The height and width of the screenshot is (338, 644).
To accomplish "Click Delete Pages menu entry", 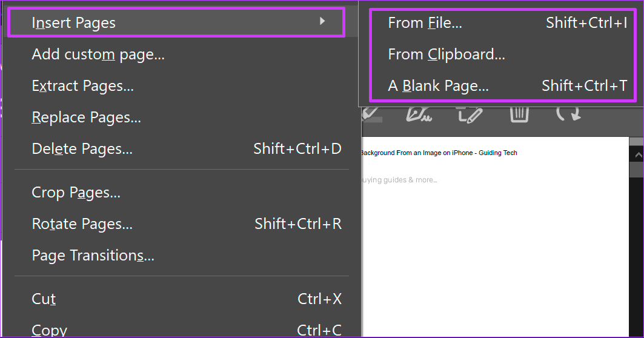I will coord(82,149).
